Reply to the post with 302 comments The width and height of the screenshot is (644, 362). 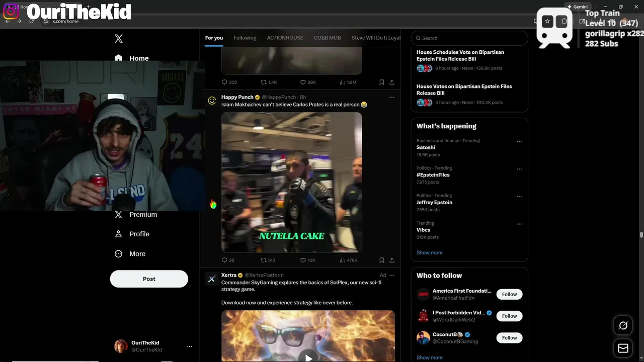(x=229, y=82)
